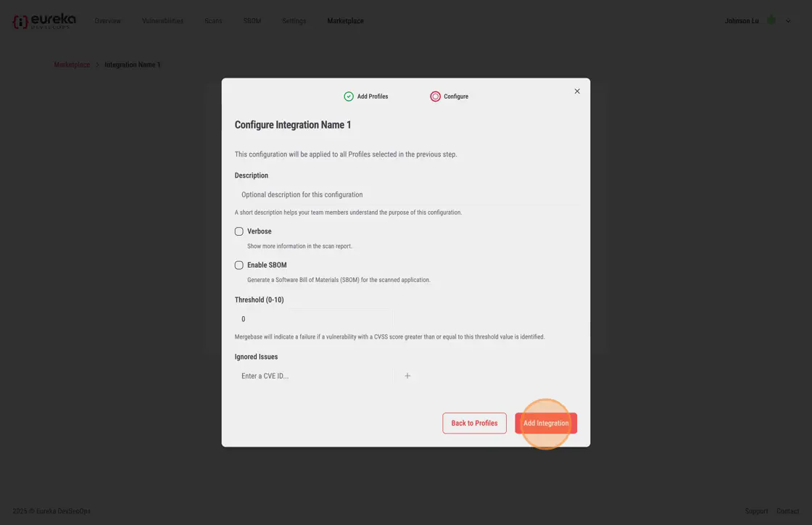Open the Marketplace nav item

345,21
